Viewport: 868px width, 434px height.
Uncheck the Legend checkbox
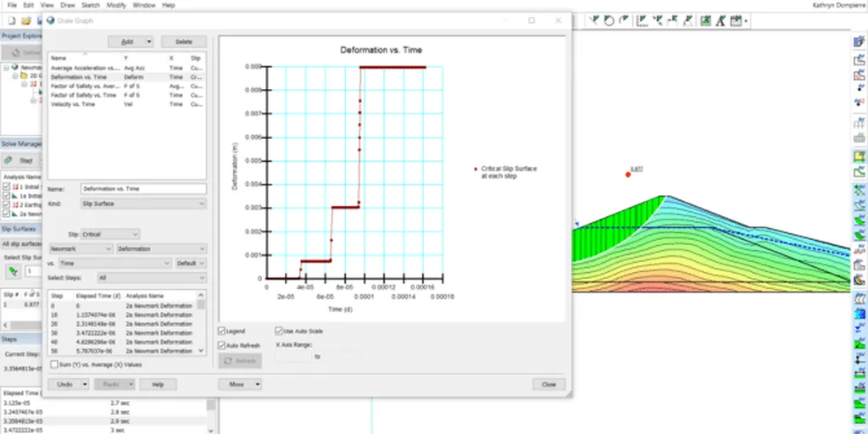tap(222, 331)
